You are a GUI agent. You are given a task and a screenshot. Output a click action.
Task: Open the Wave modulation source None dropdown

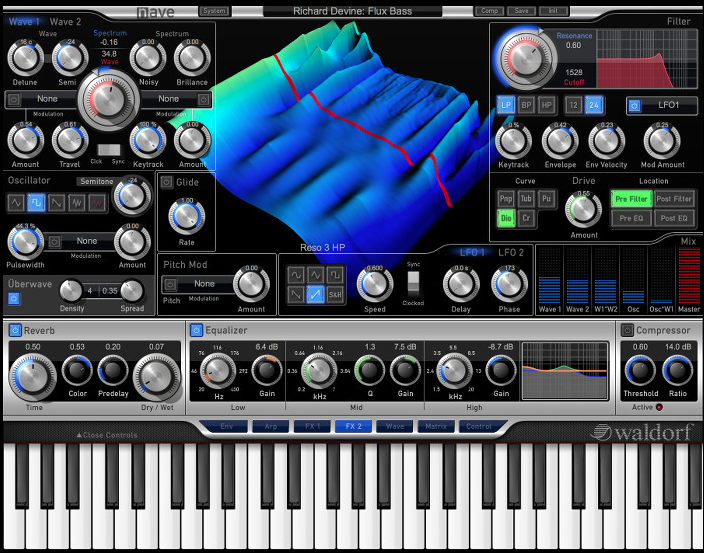(47, 99)
